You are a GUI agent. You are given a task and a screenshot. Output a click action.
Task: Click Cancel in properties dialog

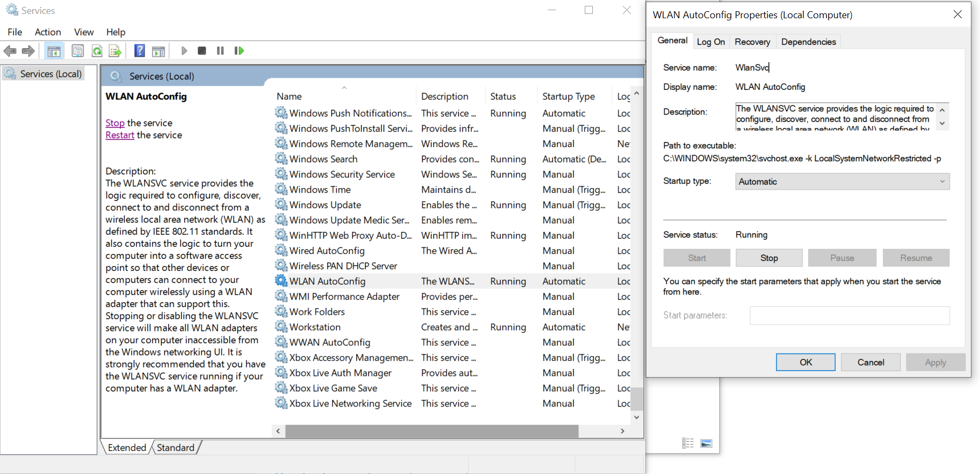[871, 362]
